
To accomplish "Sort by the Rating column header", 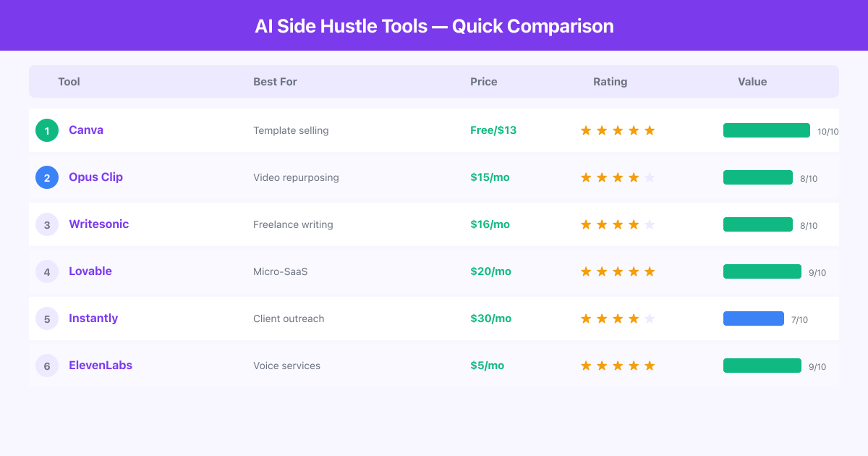I will coord(610,82).
